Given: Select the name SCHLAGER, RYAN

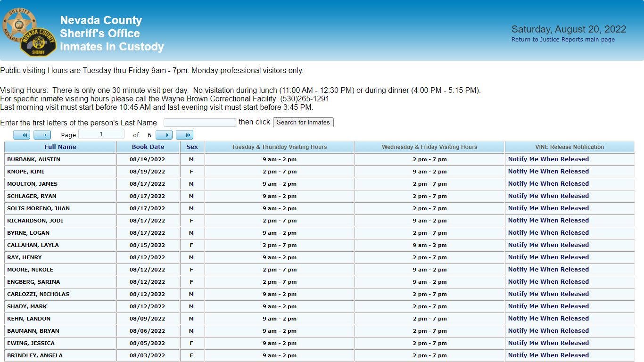Looking at the screenshot, I should coord(32,196).
